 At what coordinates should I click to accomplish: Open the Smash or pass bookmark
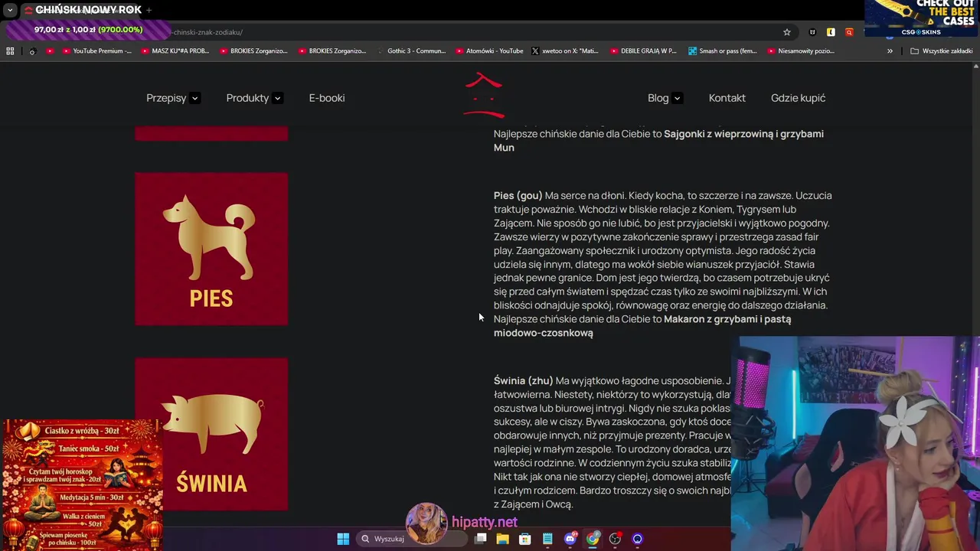point(722,51)
